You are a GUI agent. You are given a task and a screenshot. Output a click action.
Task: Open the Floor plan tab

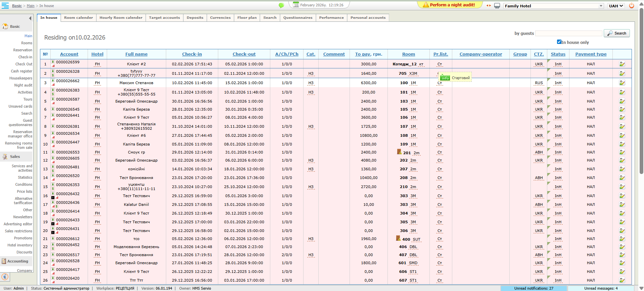tap(247, 18)
